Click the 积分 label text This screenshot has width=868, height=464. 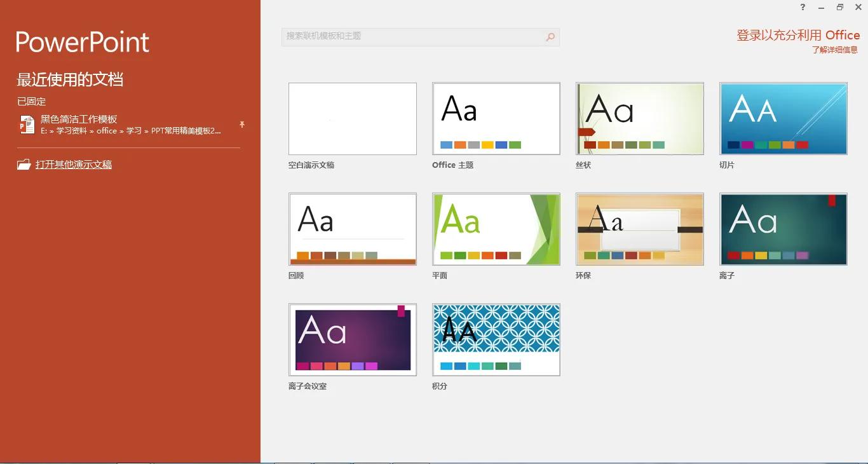pyautogui.click(x=440, y=386)
